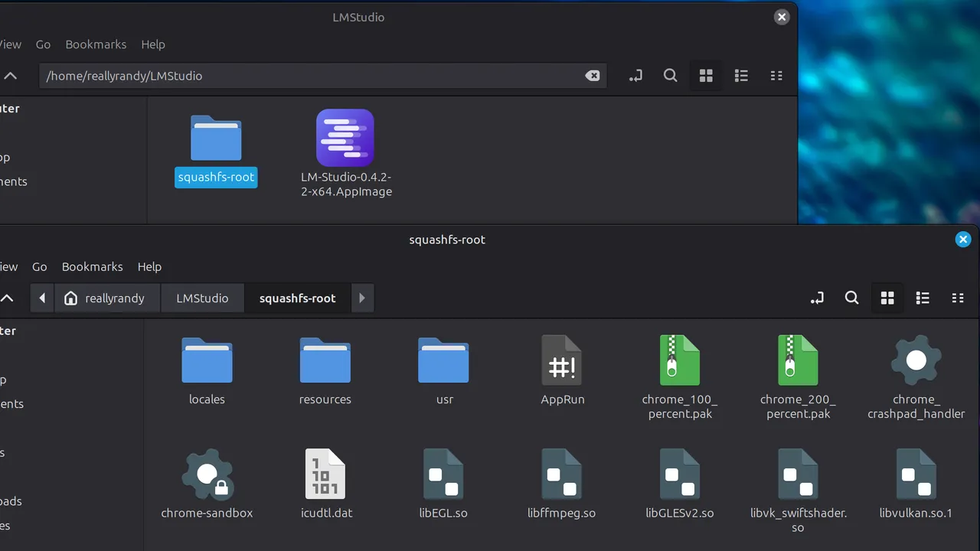Toggle location entry button in LMStudio window
The width and height of the screenshot is (980, 551).
635,76
